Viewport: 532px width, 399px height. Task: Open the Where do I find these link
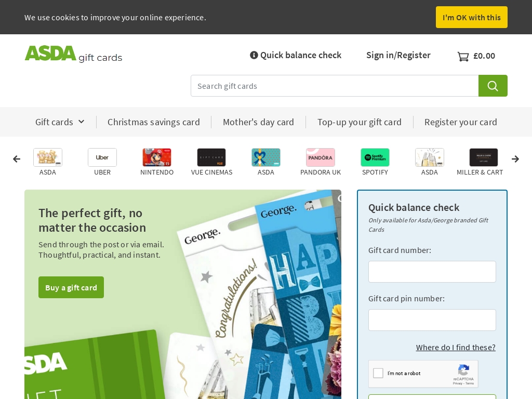click(x=456, y=348)
